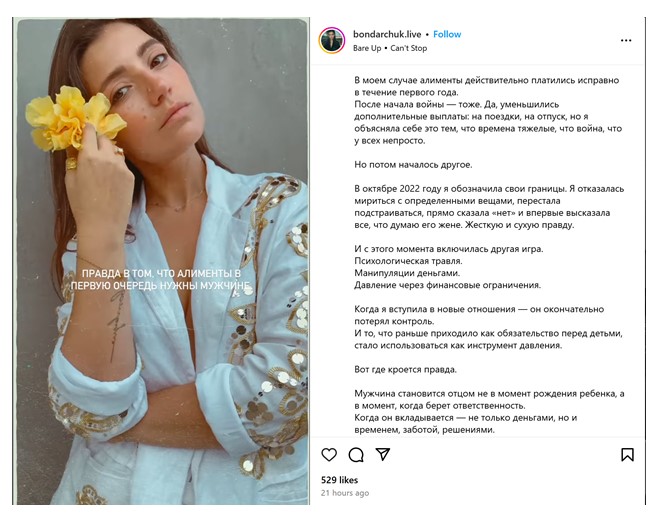
Task: Share the post using the paper plane icon
Action: click(x=383, y=454)
